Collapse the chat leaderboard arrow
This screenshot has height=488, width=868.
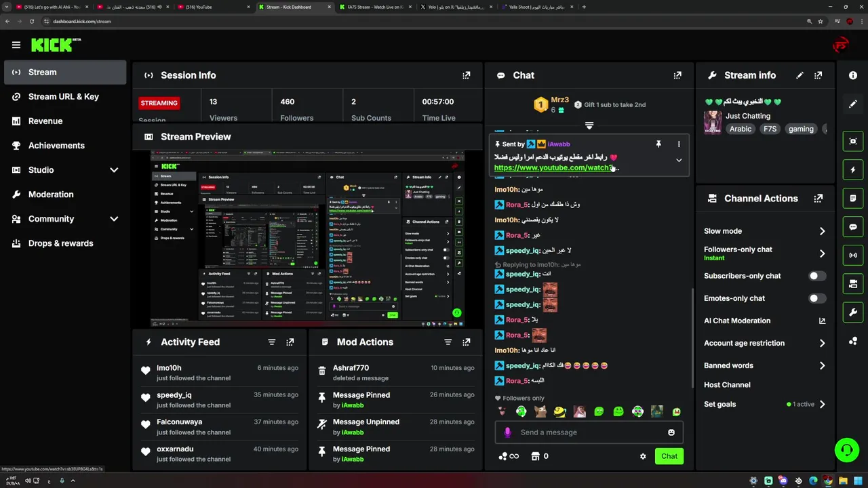(589, 126)
